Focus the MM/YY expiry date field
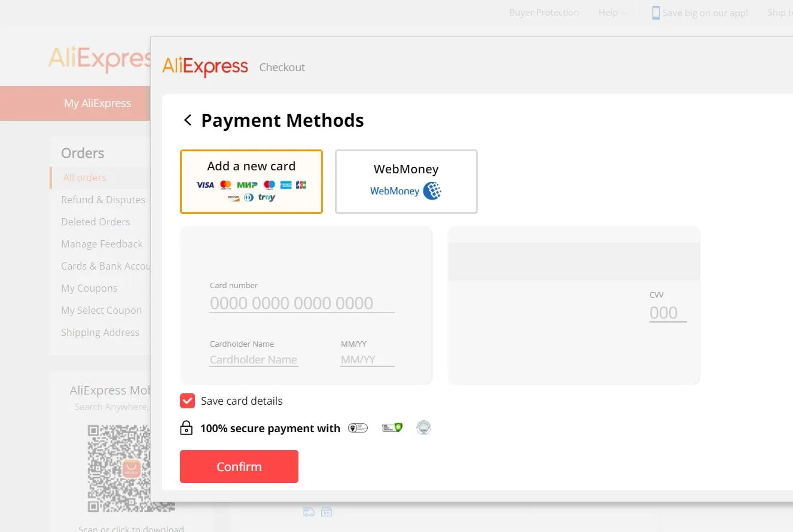The width and height of the screenshot is (793, 532). 367,360
